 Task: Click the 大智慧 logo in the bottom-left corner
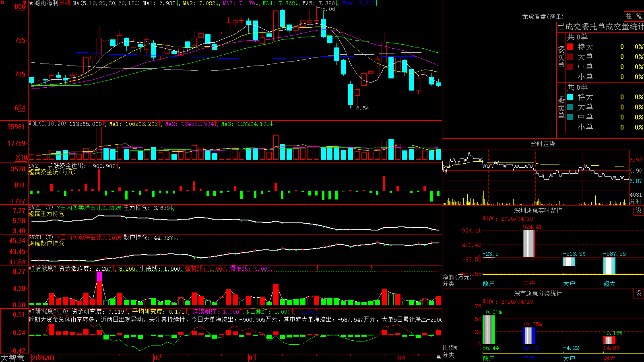point(12,358)
